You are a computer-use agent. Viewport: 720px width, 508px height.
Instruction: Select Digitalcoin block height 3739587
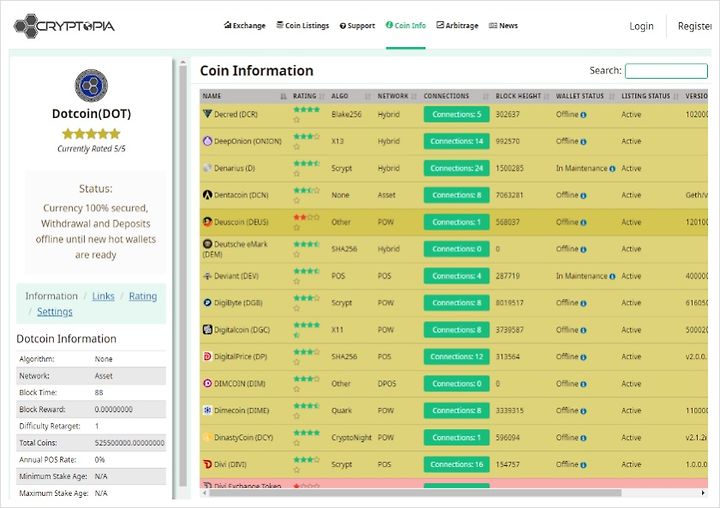[509, 330]
